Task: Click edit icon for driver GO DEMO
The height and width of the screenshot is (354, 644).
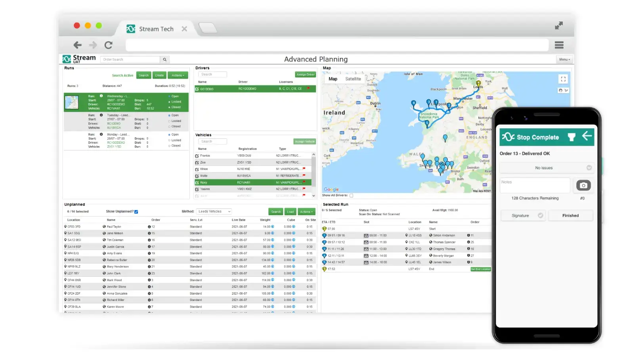Action: [x=197, y=89]
